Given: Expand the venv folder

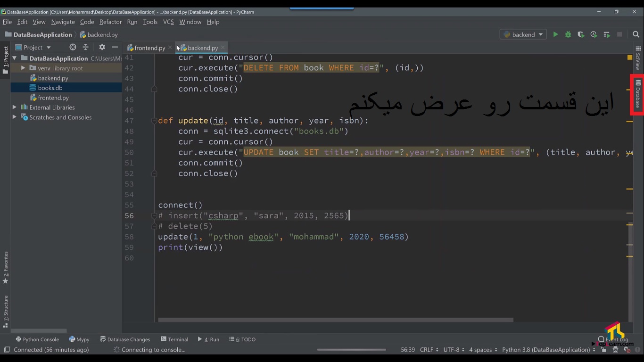Looking at the screenshot, I should point(23,68).
